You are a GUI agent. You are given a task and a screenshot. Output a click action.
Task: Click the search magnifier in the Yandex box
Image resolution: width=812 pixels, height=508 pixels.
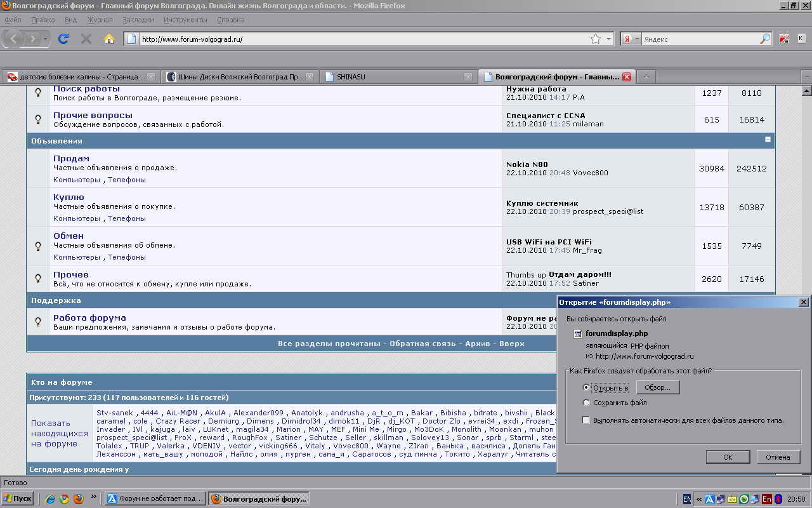point(764,39)
